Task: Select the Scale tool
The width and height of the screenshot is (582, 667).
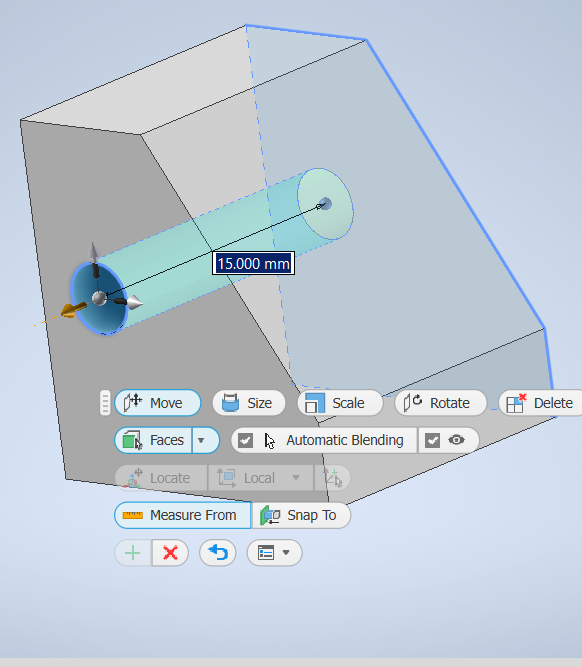Action: click(x=340, y=402)
